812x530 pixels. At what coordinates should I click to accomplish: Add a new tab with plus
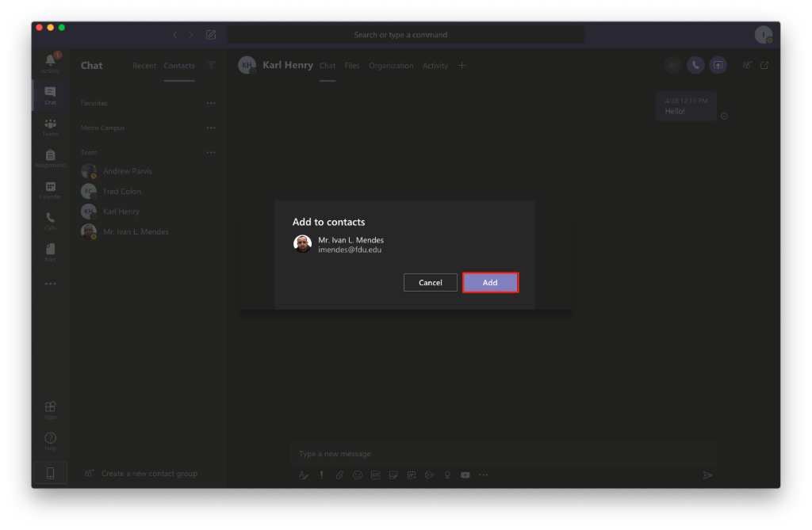point(462,65)
